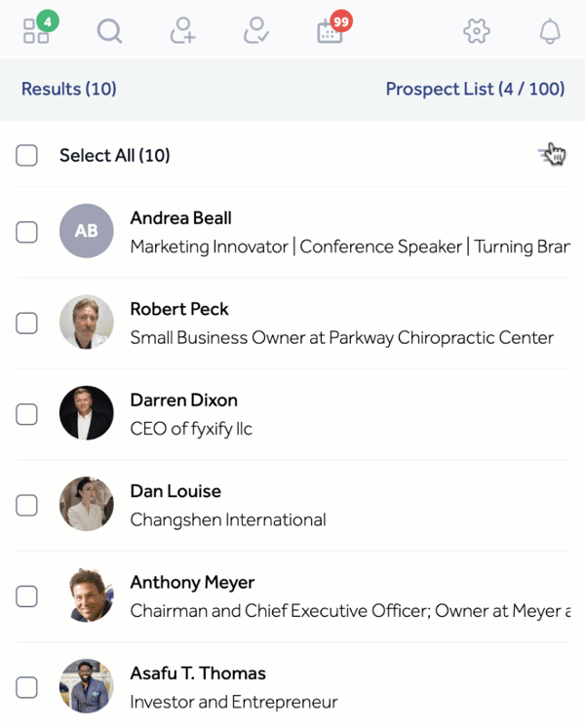Click Robert Peck's profile photo
The image size is (585, 728).
(x=87, y=322)
